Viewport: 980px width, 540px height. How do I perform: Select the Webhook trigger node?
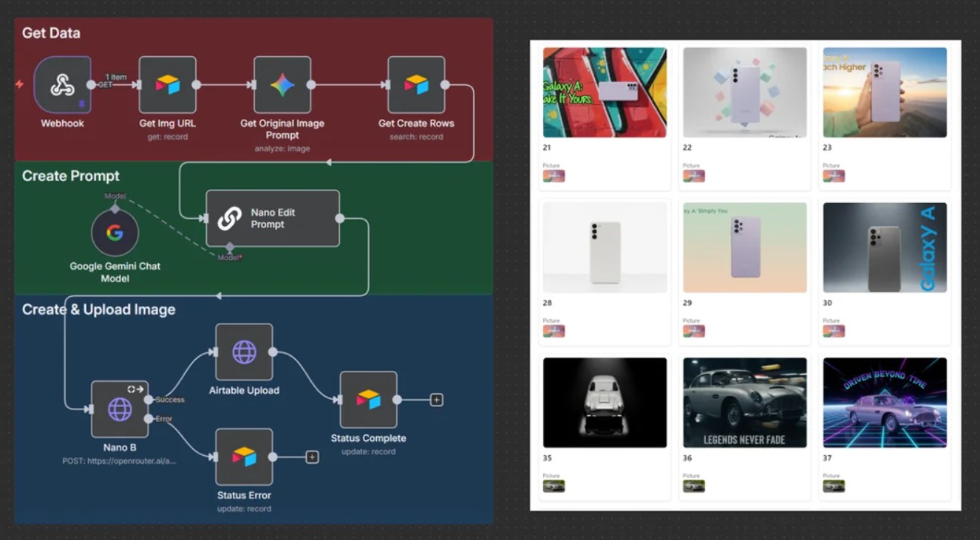(x=62, y=85)
